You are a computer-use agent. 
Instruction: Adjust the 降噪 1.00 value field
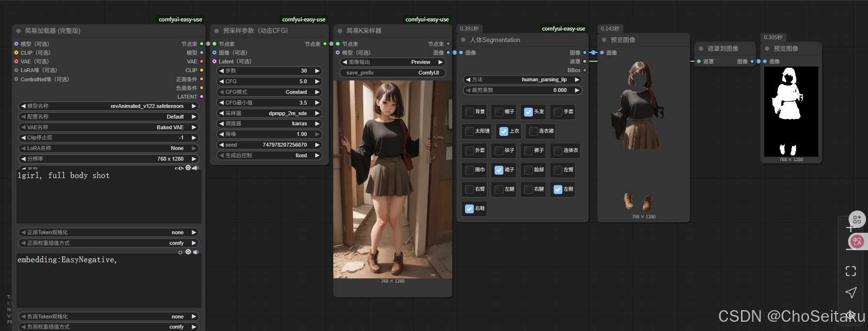click(269, 134)
